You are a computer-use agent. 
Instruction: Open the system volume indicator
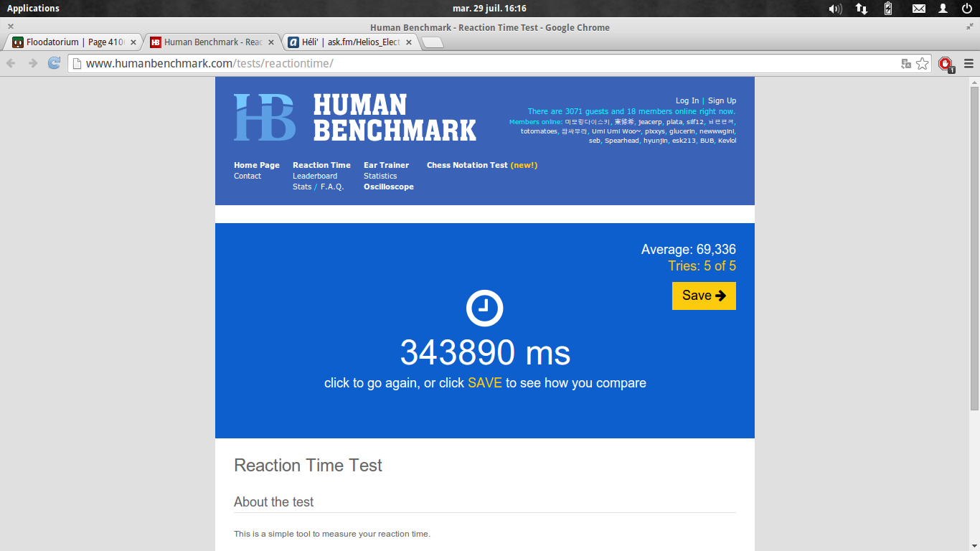pyautogui.click(x=835, y=9)
